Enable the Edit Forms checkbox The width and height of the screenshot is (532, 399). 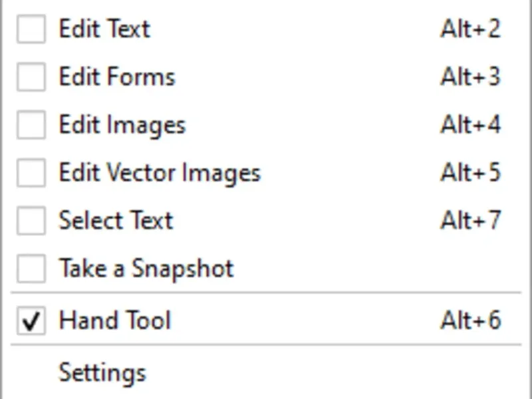click(x=31, y=77)
